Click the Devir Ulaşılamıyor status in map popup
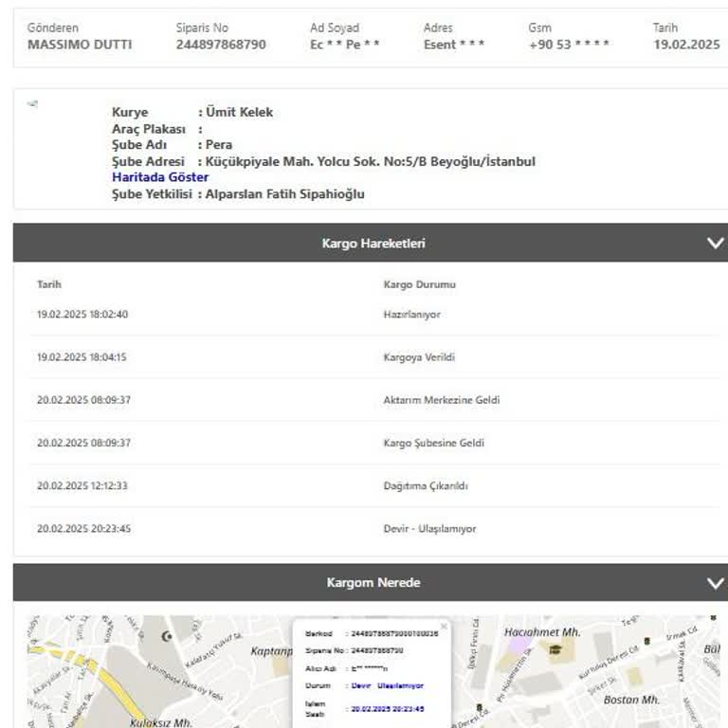728x728 pixels. [x=388, y=685]
